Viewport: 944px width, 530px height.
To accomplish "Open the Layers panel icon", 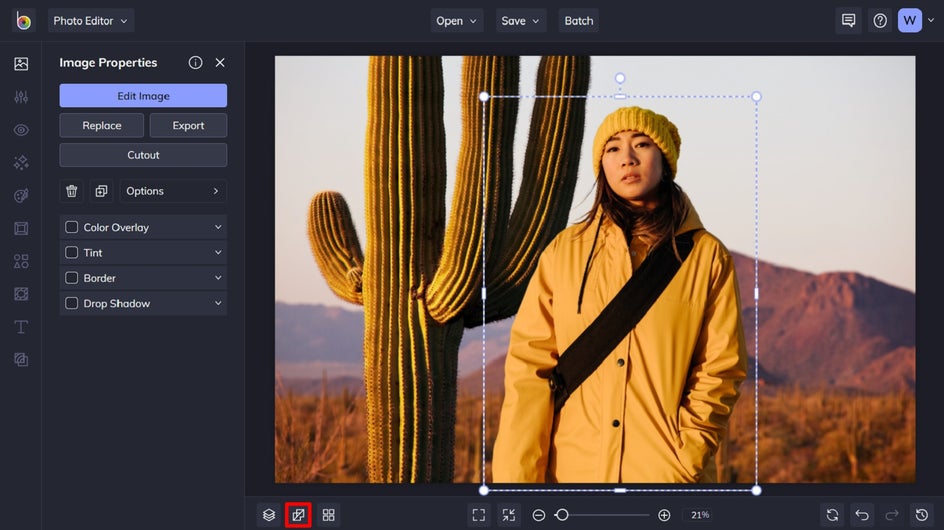I will coord(269,515).
